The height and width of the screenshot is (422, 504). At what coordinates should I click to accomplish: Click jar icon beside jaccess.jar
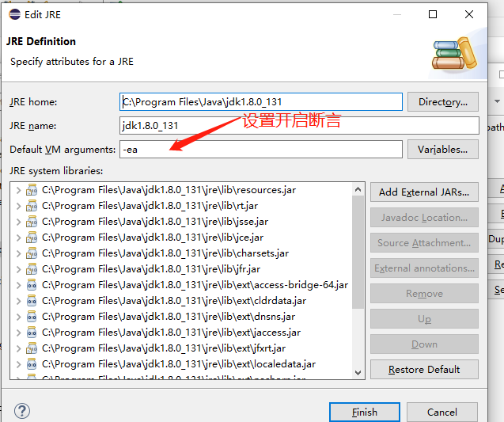(x=32, y=333)
